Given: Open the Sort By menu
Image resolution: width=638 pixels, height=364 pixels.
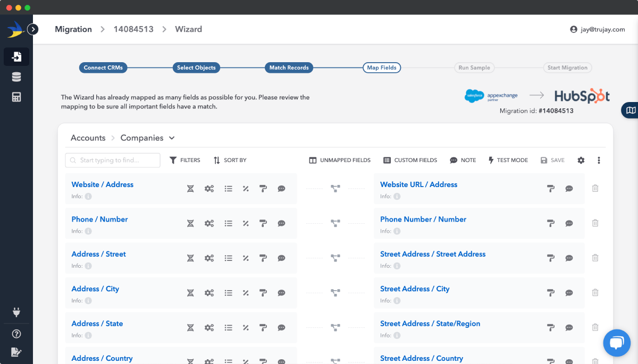Looking at the screenshot, I should tap(230, 160).
